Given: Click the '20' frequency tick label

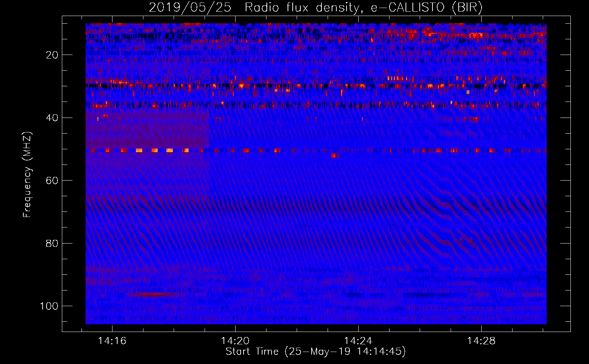Looking at the screenshot, I should point(52,55).
